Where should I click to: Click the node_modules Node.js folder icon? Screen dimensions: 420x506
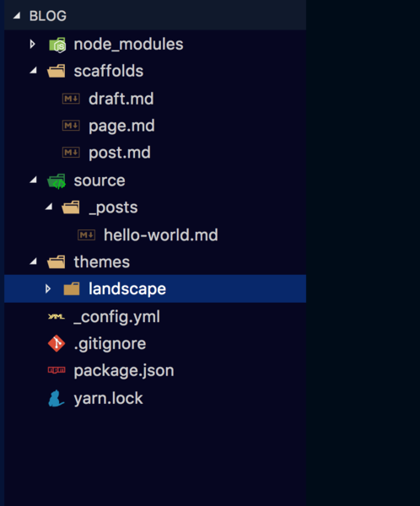57,45
